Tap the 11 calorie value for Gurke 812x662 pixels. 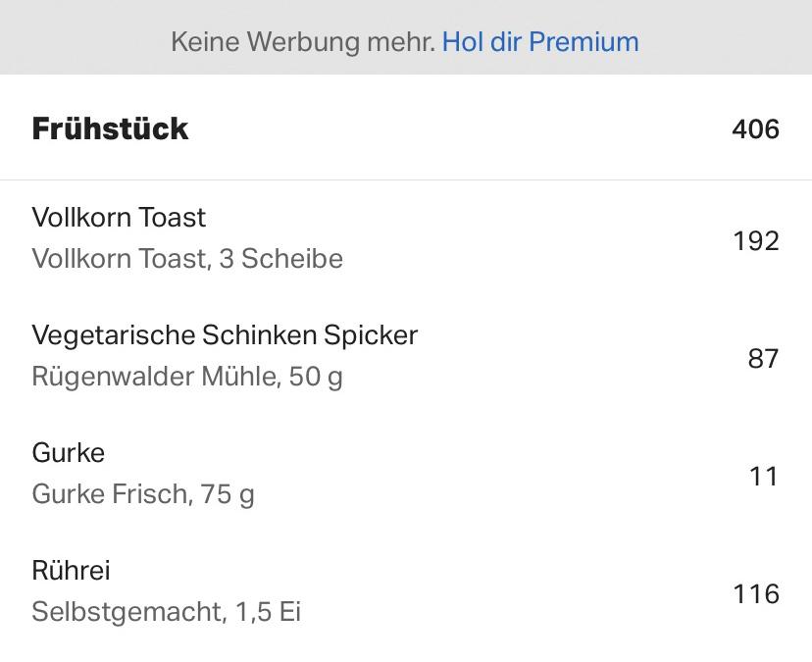[764, 476]
